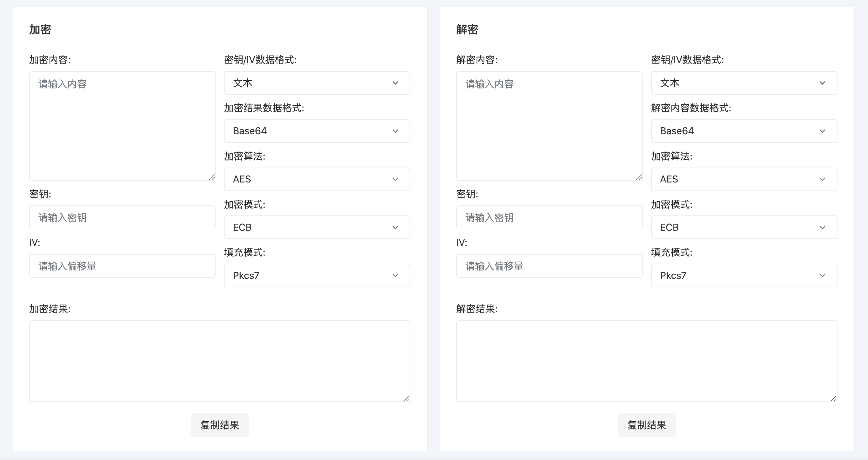Viewport: 868px width, 460px height.
Task: Expand 填充模式 Pkcs7 dropdown in 加密
Action: [316, 275]
